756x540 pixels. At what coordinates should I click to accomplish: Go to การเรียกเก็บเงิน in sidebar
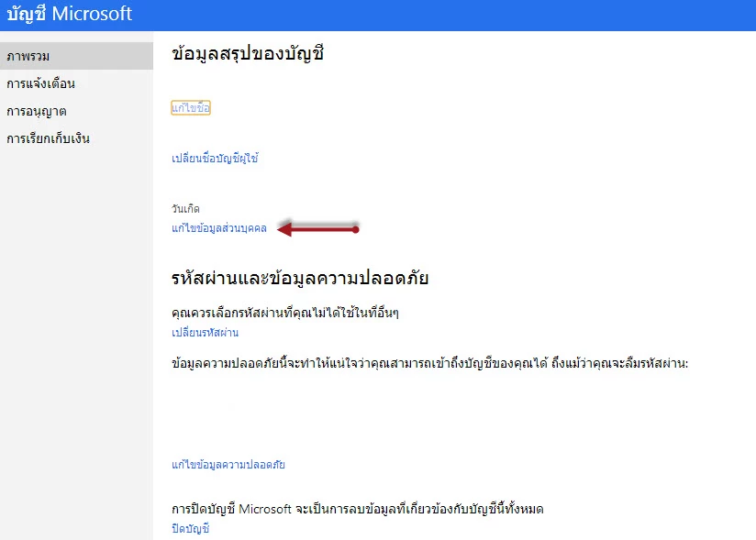[49, 138]
